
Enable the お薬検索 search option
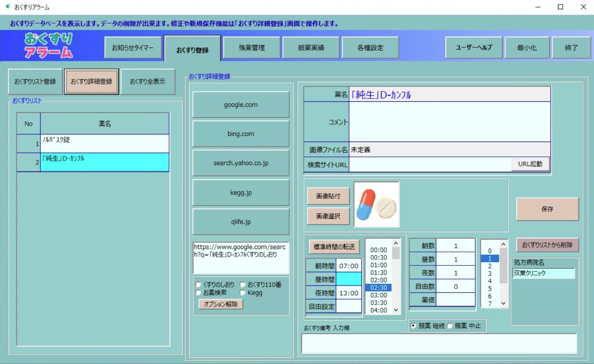[198, 292]
